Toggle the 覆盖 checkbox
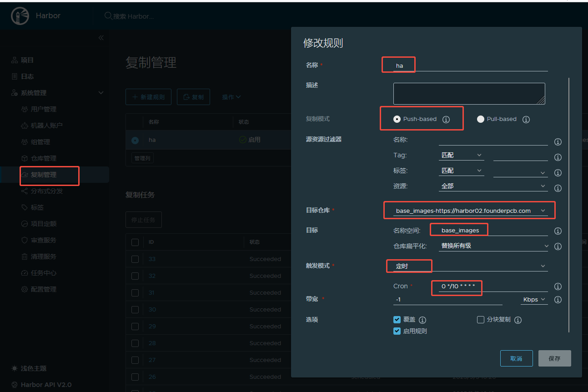Viewport: 588px width, 392px height. pyautogui.click(x=397, y=320)
